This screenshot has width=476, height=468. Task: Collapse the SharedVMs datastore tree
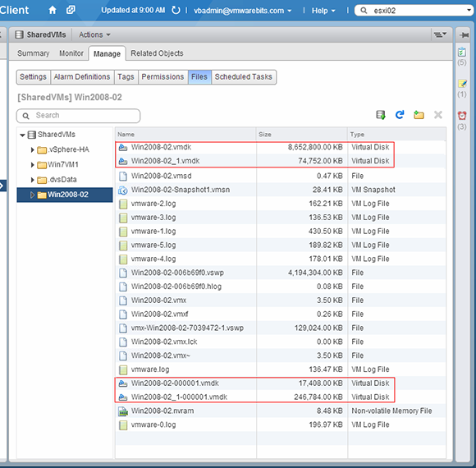[22, 135]
